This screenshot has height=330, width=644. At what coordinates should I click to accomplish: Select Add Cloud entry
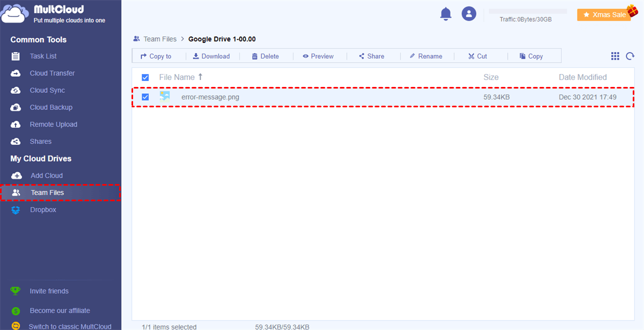tap(47, 175)
